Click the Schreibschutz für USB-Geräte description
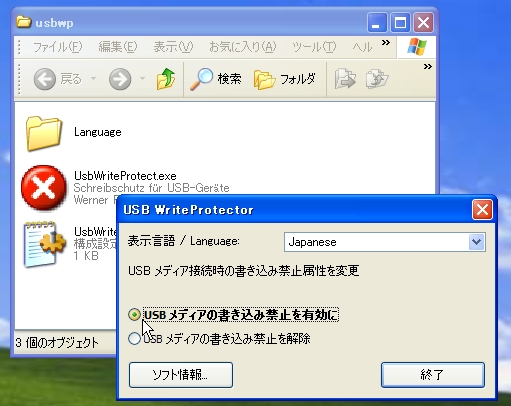The width and height of the screenshot is (511, 406). click(x=151, y=188)
